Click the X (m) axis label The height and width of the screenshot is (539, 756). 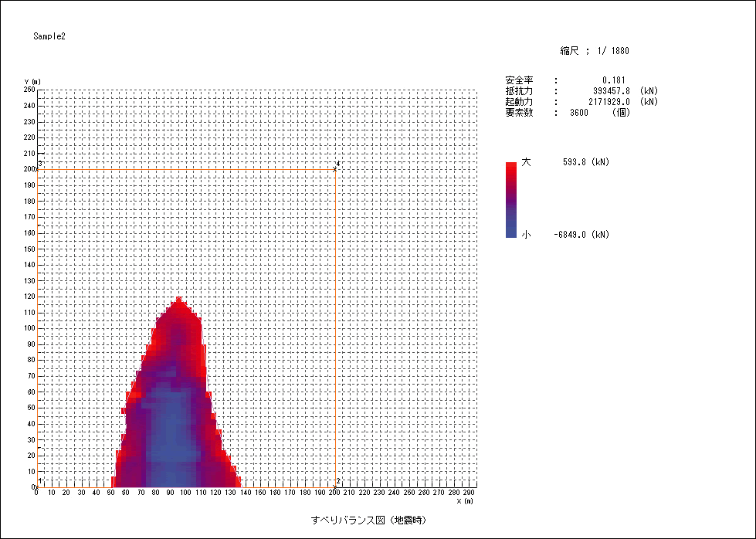pos(464,501)
